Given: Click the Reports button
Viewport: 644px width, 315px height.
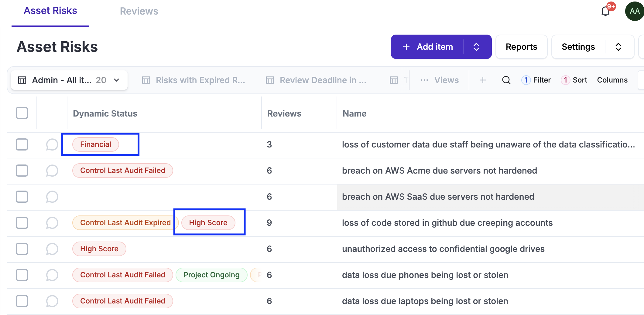Looking at the screenshot, I should click(521, 47).
